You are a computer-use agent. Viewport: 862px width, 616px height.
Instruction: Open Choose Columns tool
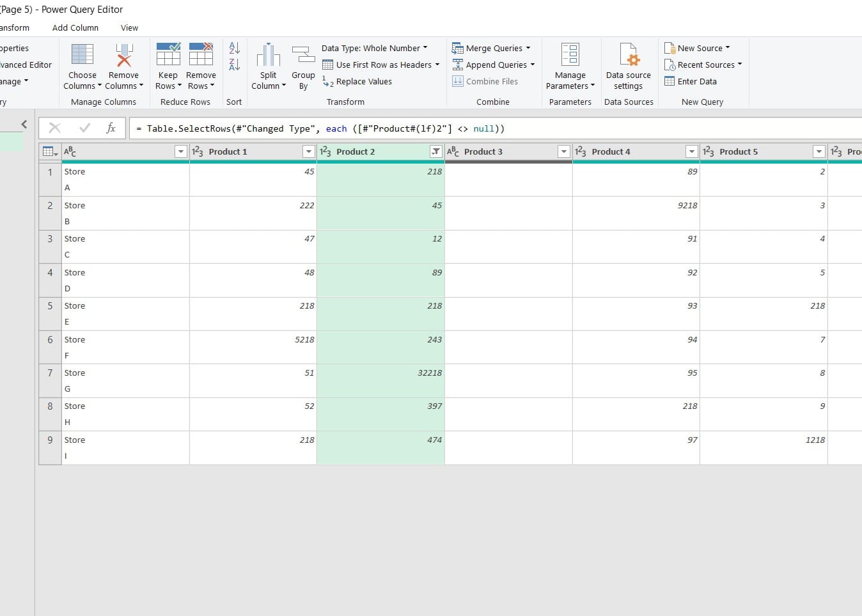pyautogui.click(x=82, y=66)
